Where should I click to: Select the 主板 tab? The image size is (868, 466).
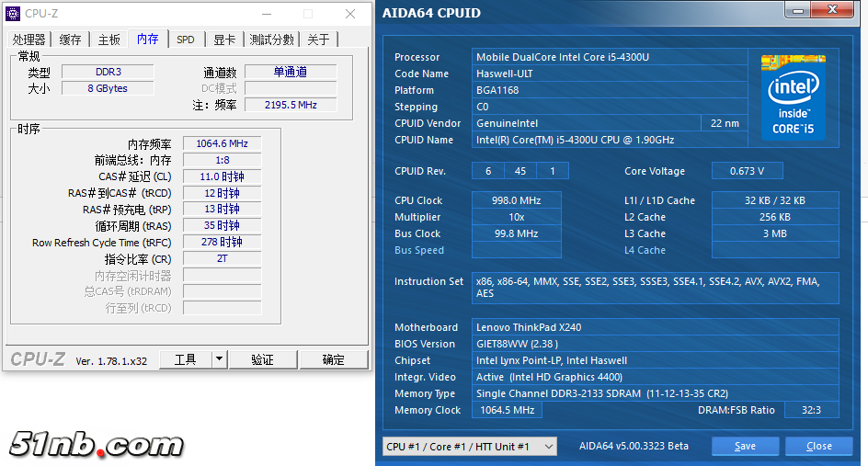point(109,40)
